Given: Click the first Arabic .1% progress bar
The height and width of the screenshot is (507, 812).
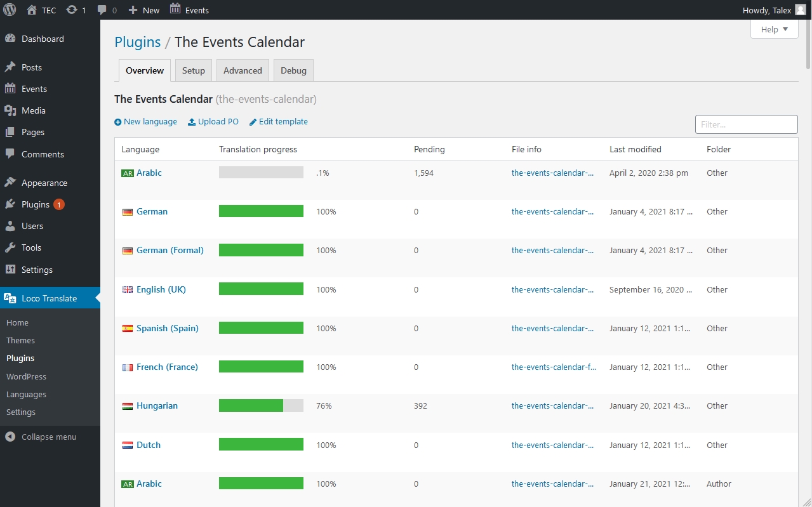Looking at the screenshot, I should (x=261, y=173).
